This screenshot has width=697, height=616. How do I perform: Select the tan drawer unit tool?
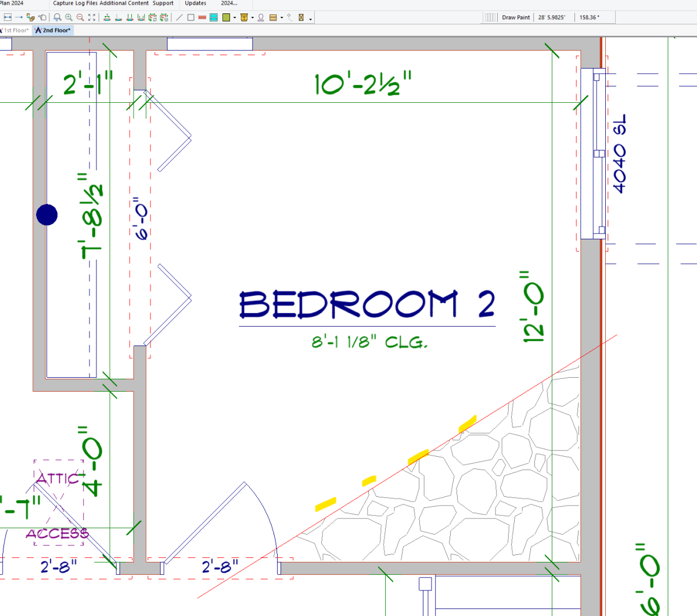[x=273, y=17]
